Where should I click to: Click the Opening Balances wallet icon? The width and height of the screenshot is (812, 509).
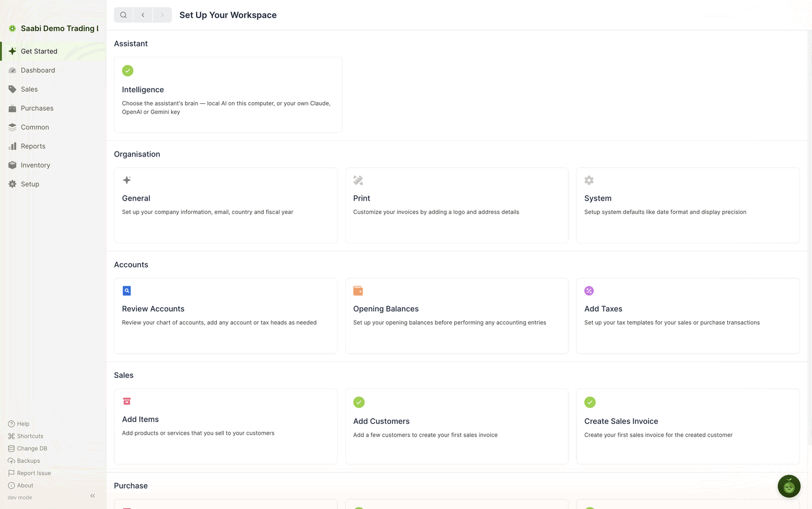coord(358,291)
